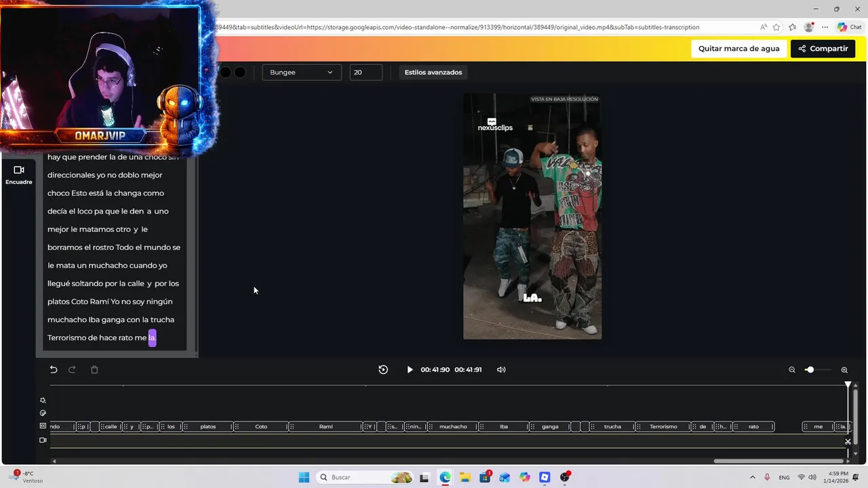This screenshot has height=488, width=868.
Task: Click the transcript panel vertical scrollbar
Action: 197,251
